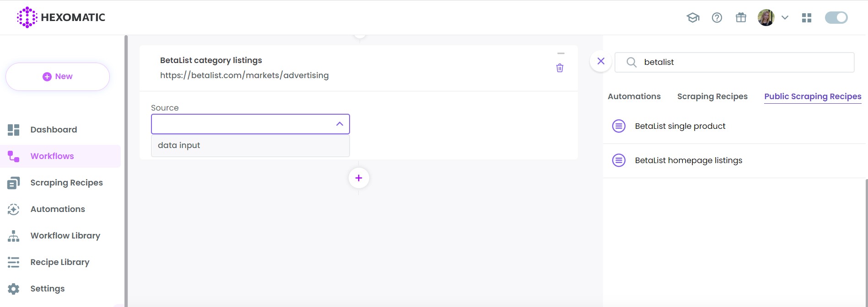868x307 pixels.
Task: Switch to the Public Scraping Recipes tab
Action: click(812, 96)
